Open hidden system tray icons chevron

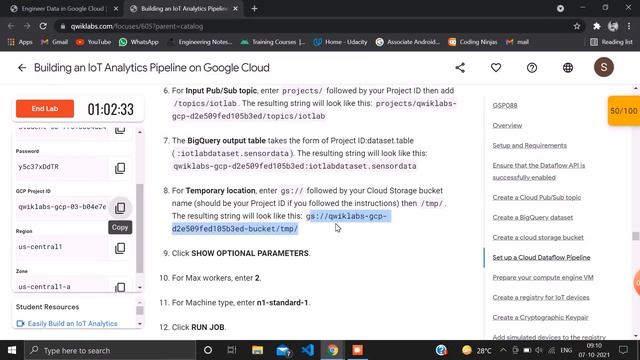tap(503, 350)
